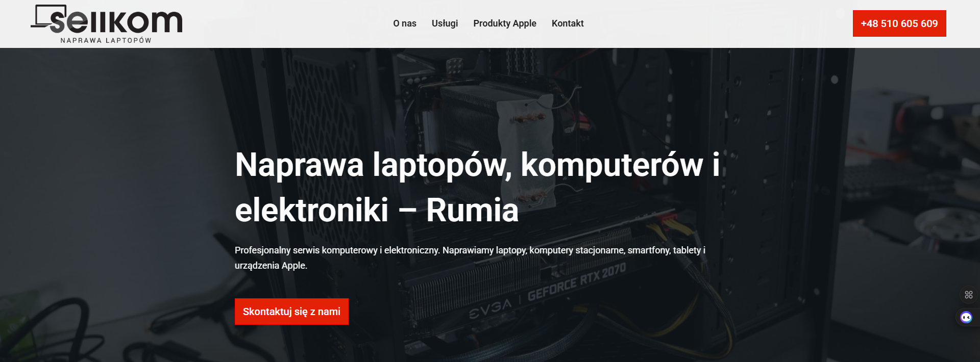Click the 'urządzenia Apple.' text line
The width and height of the screenshot is (980, 362).
click(271, 266)
